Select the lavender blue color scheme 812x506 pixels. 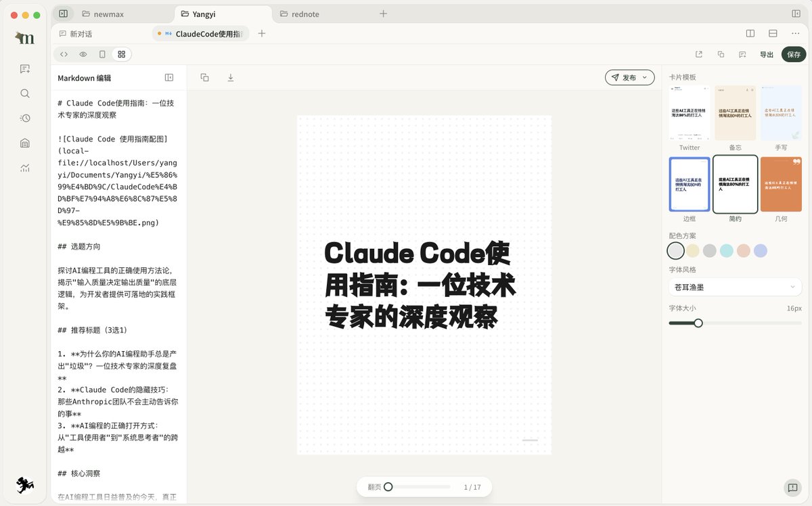(761, 250)
